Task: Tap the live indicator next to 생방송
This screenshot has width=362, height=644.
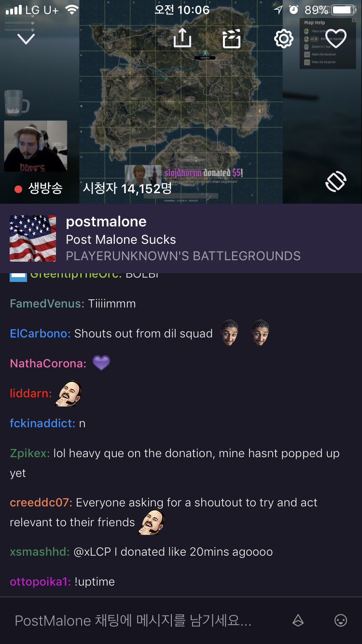Action: click(x=19, y=189)
